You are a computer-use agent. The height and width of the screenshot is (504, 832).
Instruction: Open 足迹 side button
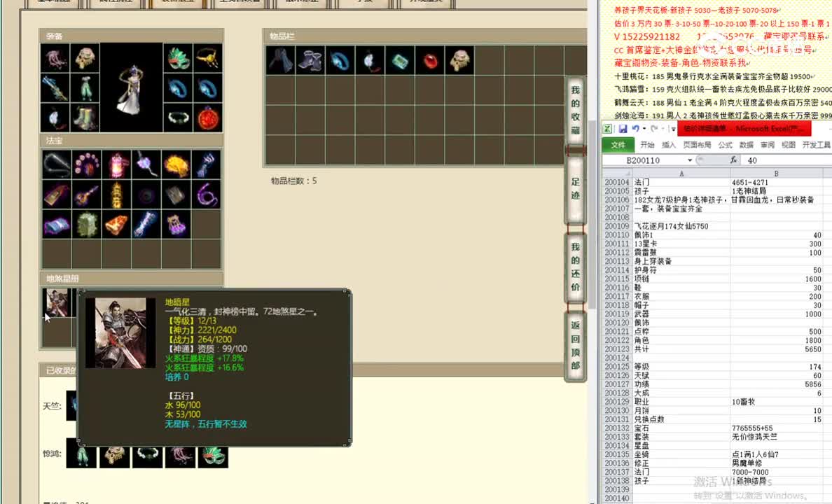click(575, 188)
